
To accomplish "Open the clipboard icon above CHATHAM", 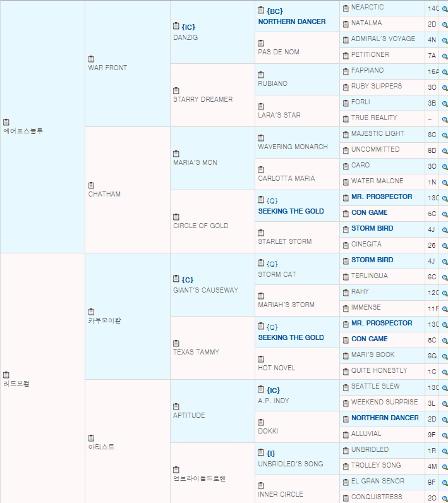I will tap(91, 185).
